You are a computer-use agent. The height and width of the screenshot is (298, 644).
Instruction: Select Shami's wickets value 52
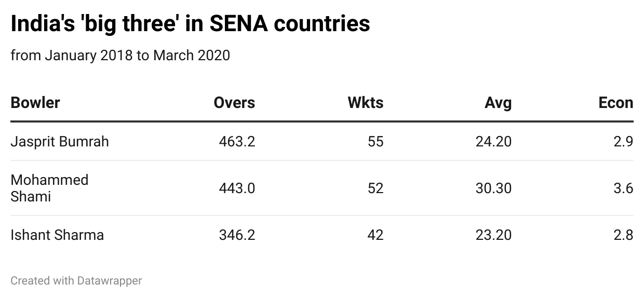pyautogui.click(x=375, y=188)
